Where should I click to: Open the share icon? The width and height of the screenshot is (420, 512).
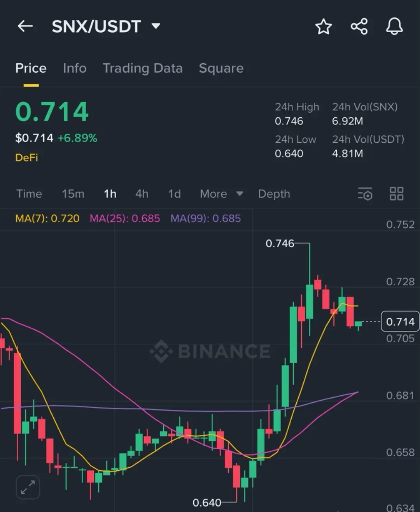pos(359,26)
